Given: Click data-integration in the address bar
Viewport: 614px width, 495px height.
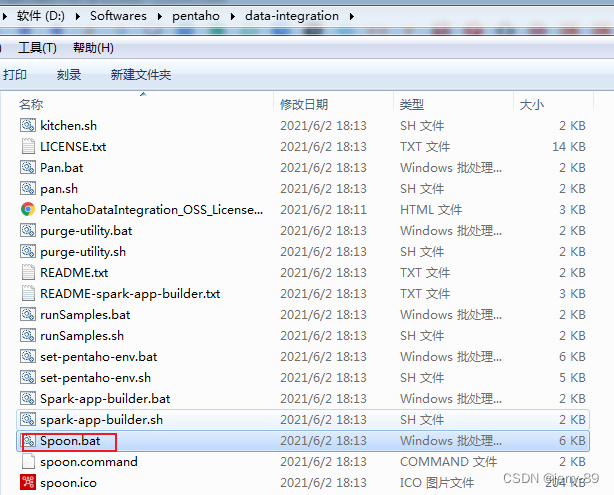Looking at the screenshot, I should click(x=292, y=16).
